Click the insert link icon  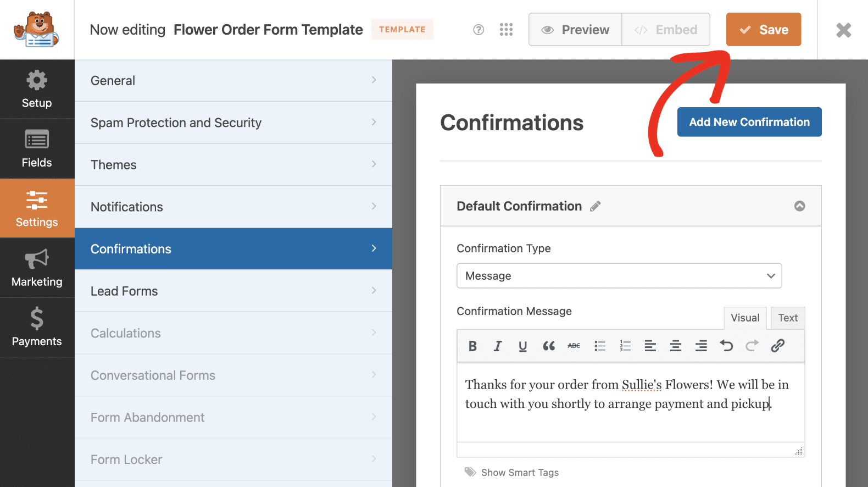[x=777, y=346]
